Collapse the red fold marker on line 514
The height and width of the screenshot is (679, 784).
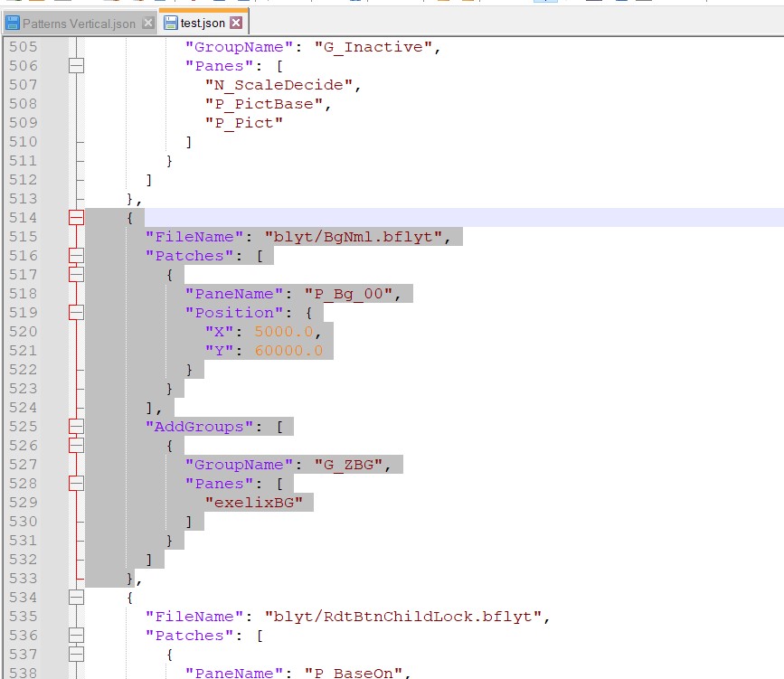76,218
